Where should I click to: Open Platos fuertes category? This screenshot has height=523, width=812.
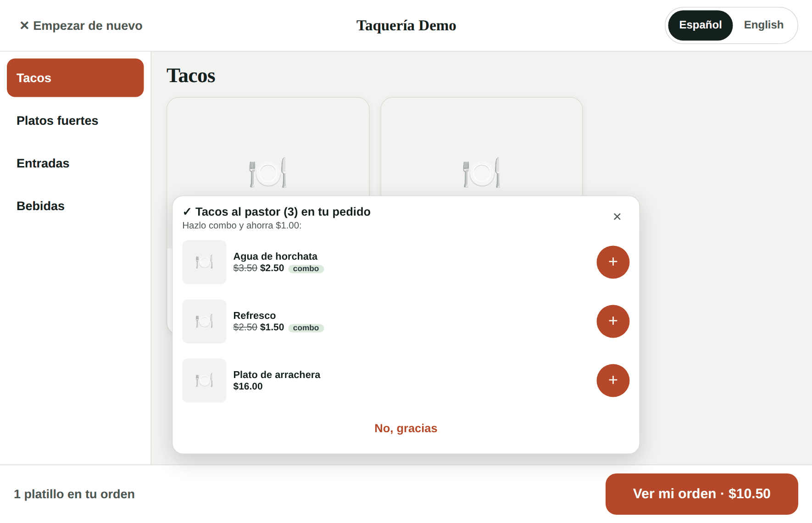pyautogui.click(x=75, y=121)
